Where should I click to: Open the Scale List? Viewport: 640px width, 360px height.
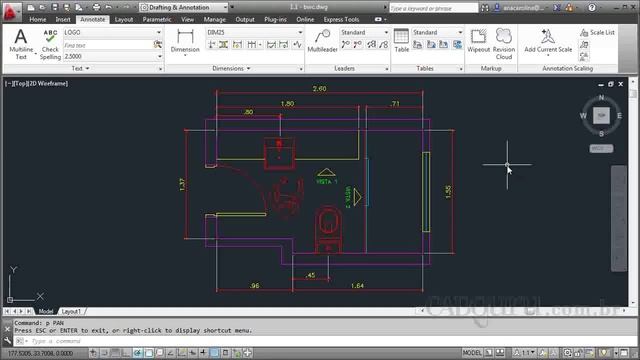point(597,32)
